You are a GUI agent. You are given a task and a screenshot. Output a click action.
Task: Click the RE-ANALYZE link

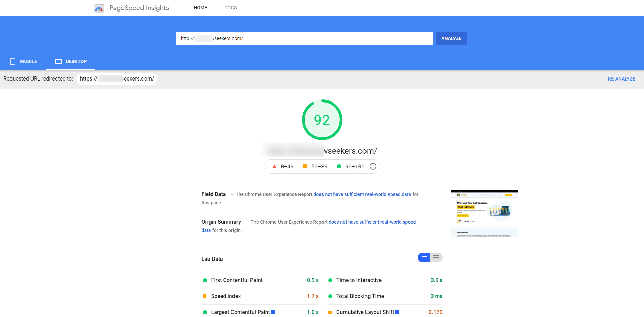[621, 79]
